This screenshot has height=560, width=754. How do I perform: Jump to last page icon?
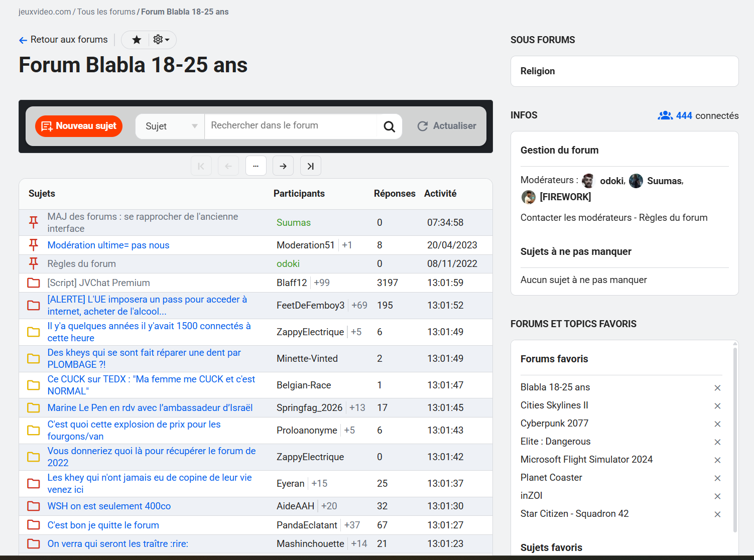click(x=310, y=166)
